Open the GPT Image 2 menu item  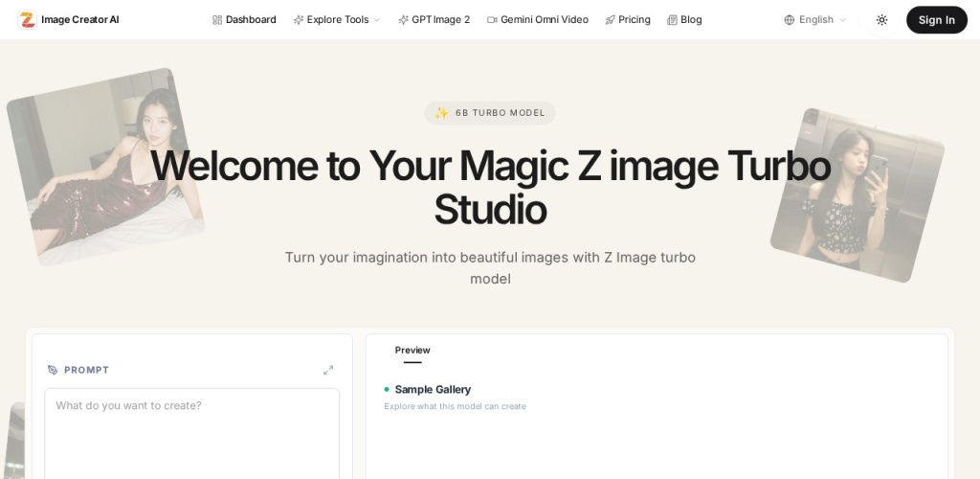pos(434,20)
